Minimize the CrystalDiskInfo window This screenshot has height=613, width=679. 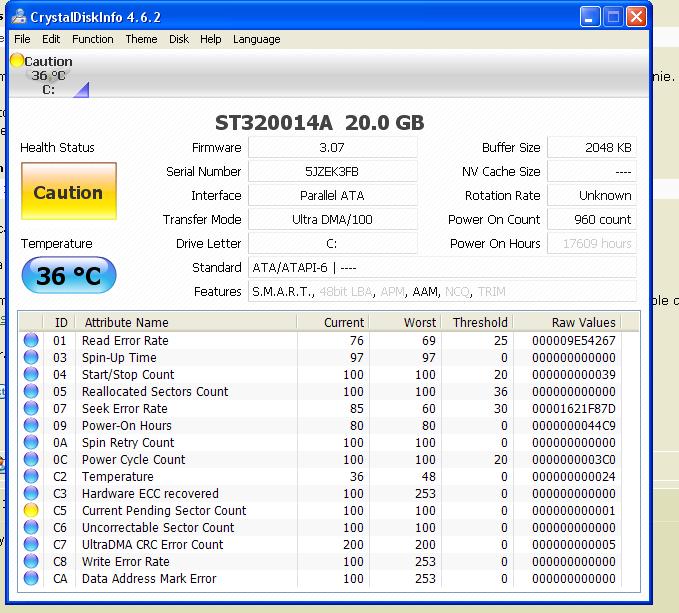[590, 17]
